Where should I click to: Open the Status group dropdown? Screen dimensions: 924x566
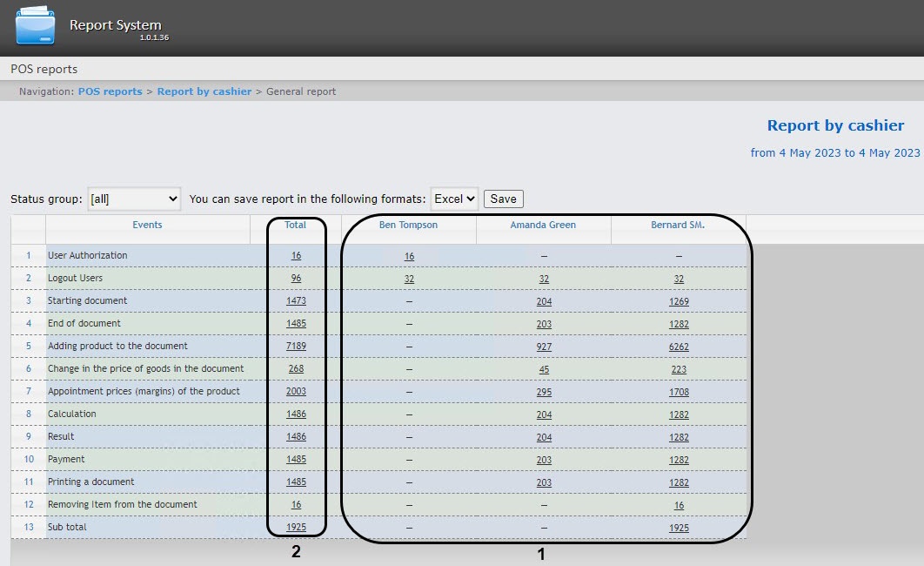(134, 199)
